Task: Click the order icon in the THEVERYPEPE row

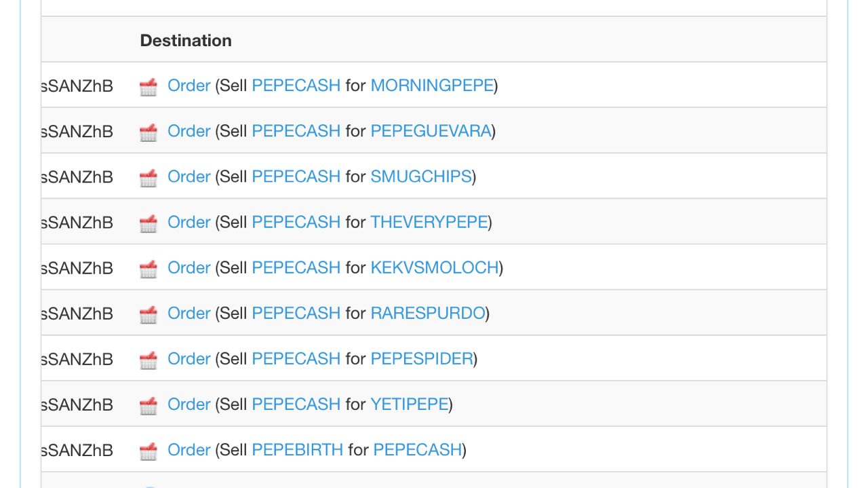Action: 149,223
